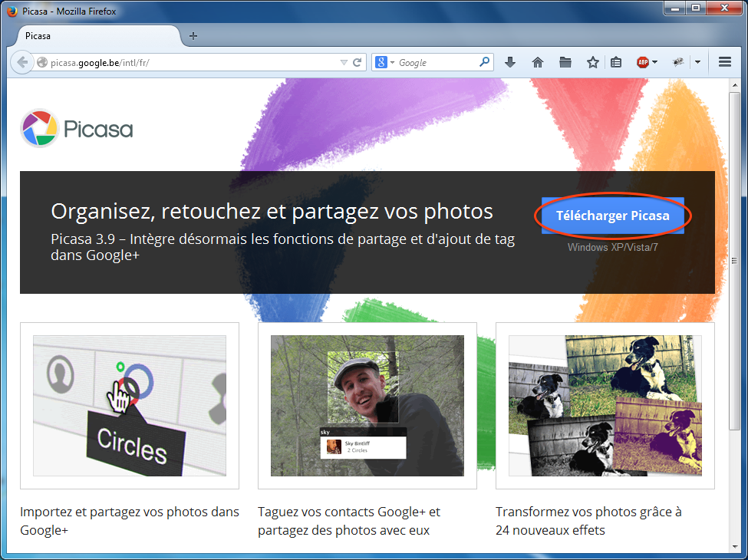Viewport: 748px width, 560px height.
Task: Click the site identity globe icon
Action: click(42, 62)
